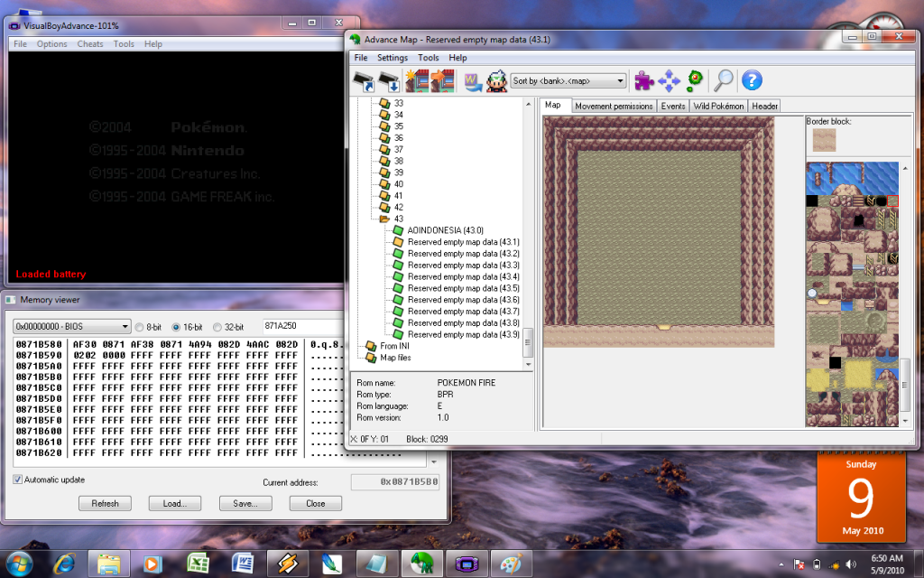The height and width of the screenshot is (578, 924).
Task: Open Cheats menu in VisualBoyAdvance
Action: point(89,43)
